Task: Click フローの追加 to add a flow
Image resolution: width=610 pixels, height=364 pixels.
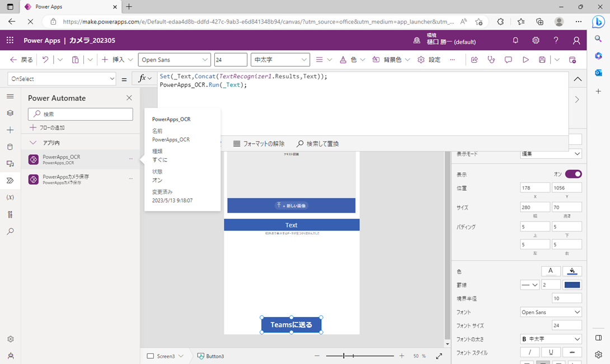Action: [x=47, y=127]
